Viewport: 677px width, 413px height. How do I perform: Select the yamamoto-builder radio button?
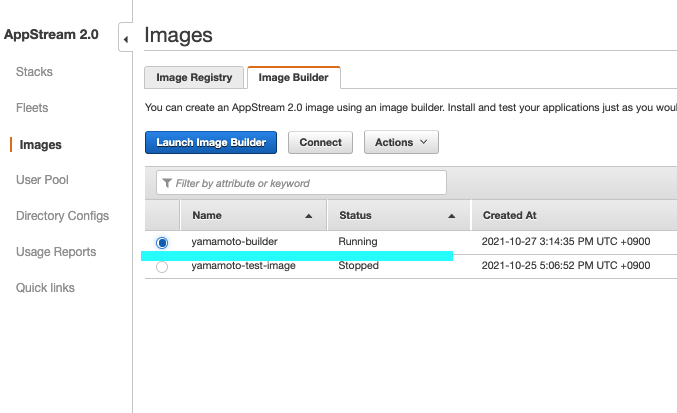coord(162,243)
